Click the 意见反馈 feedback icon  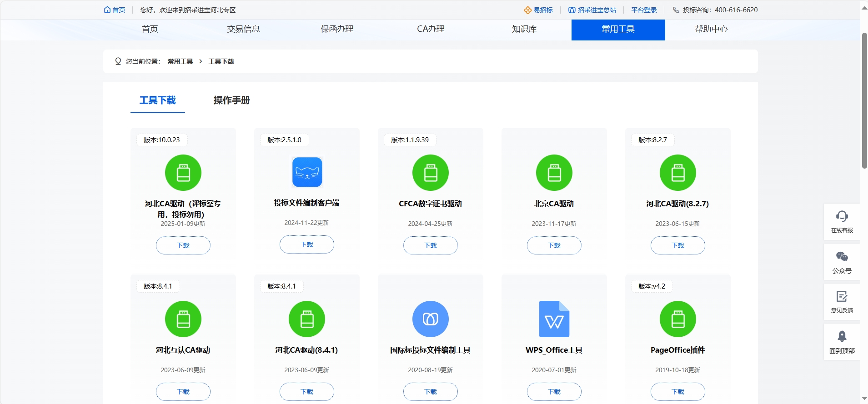842,297
